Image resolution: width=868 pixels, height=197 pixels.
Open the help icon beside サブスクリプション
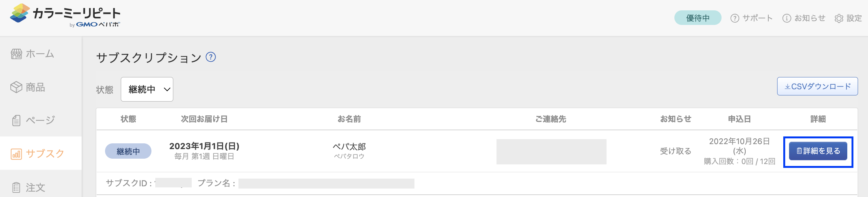coord(211,57)
